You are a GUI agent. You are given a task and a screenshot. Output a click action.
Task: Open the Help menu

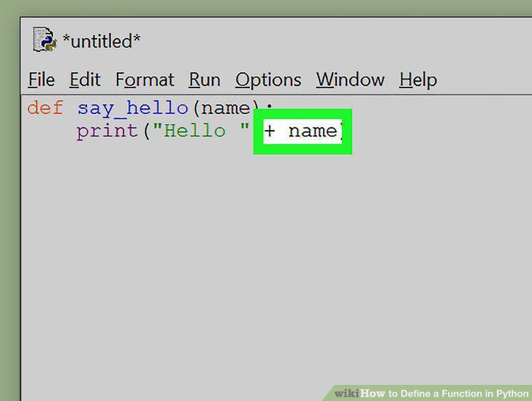tap(418, 81)
